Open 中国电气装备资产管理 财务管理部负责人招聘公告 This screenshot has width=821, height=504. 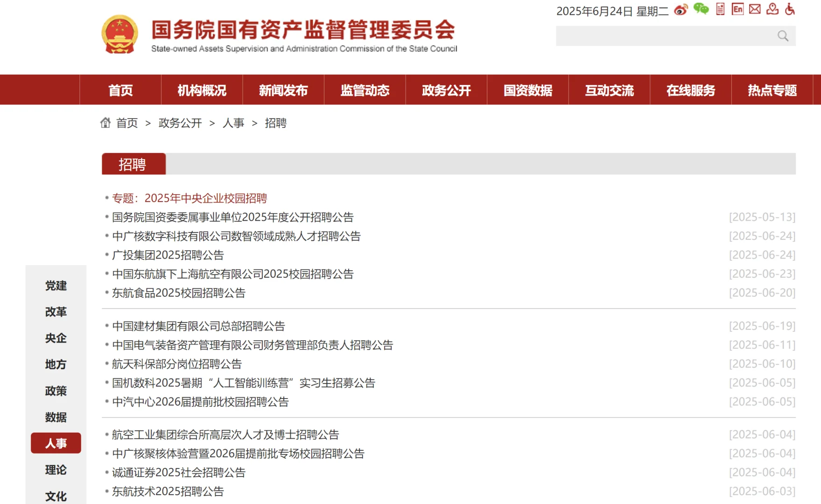pos(253,345)
